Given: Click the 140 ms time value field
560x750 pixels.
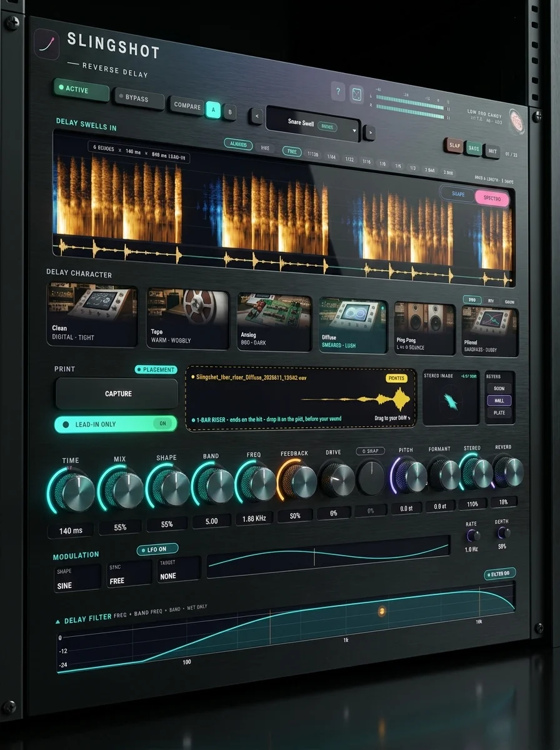Looking at the screenshot, I should tap(71, 531).
